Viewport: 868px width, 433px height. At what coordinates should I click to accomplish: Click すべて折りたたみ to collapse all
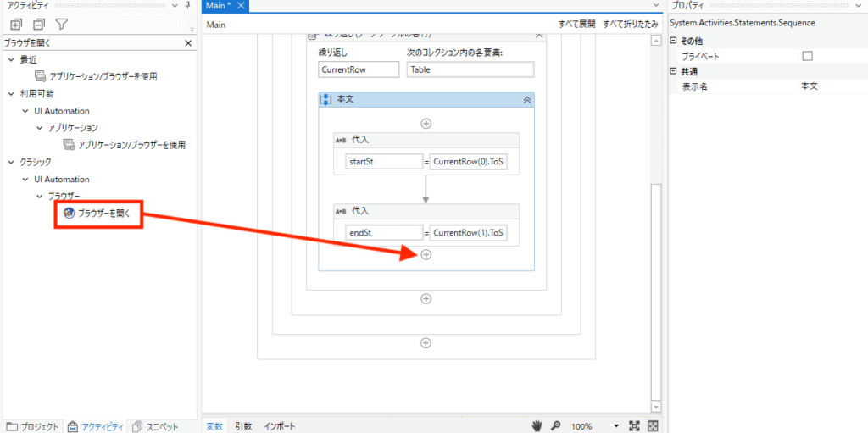pos(631,25)
